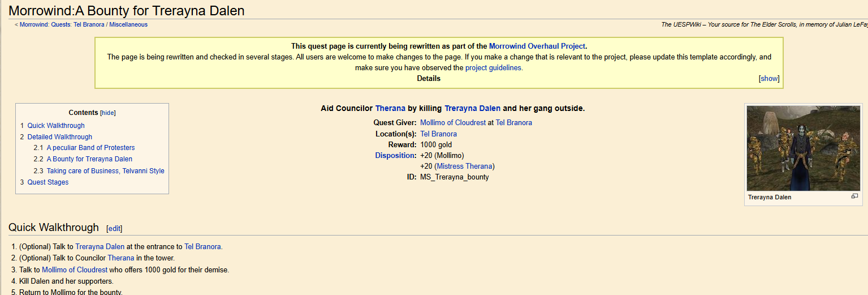Open Tel Branora link next to Quest Giver
This screenshot has width=868, height=295.
pyautogui.click(x=514, y=122)
